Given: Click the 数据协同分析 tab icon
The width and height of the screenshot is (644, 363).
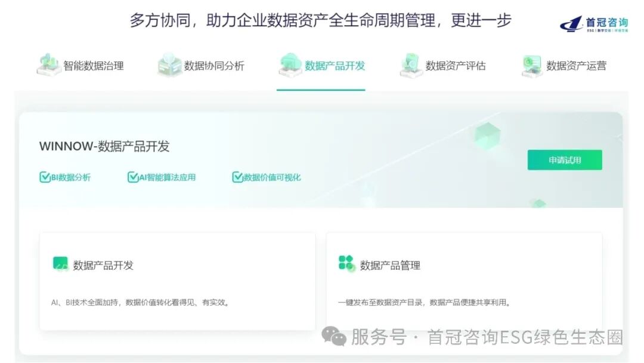Looking at the screenshot, I should point(169,65).
